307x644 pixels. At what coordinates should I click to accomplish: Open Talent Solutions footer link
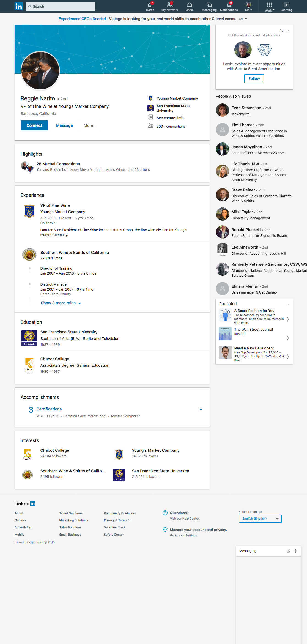coord(71,513)
